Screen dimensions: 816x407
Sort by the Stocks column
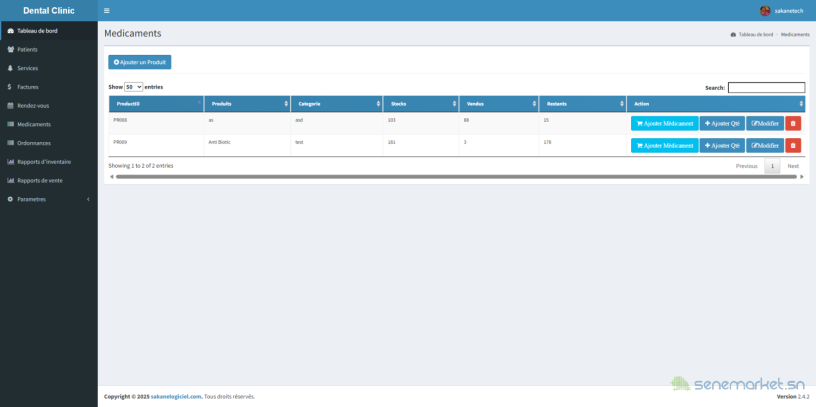pyautogui.click(x=421, y=104)
